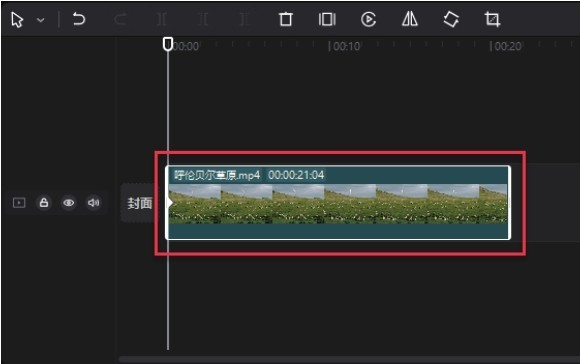
Task: Select the pointer selection tool
Action: [x=17, y=20]
